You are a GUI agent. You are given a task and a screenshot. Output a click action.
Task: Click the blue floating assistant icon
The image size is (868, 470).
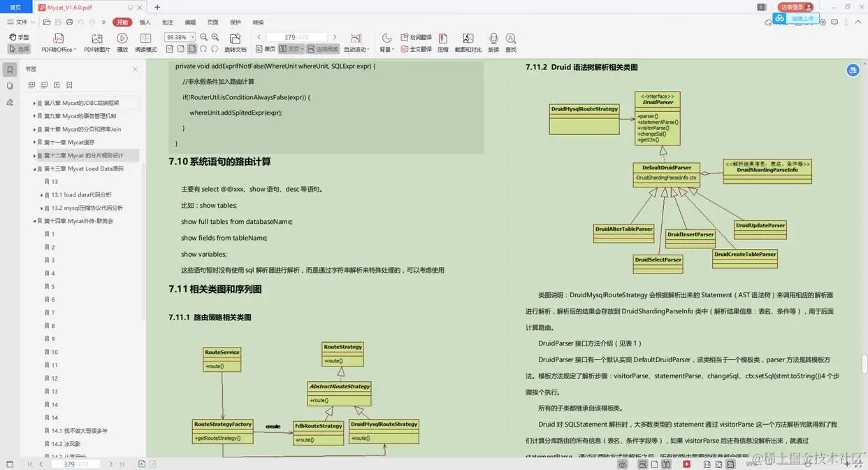(x=853, y=70)
